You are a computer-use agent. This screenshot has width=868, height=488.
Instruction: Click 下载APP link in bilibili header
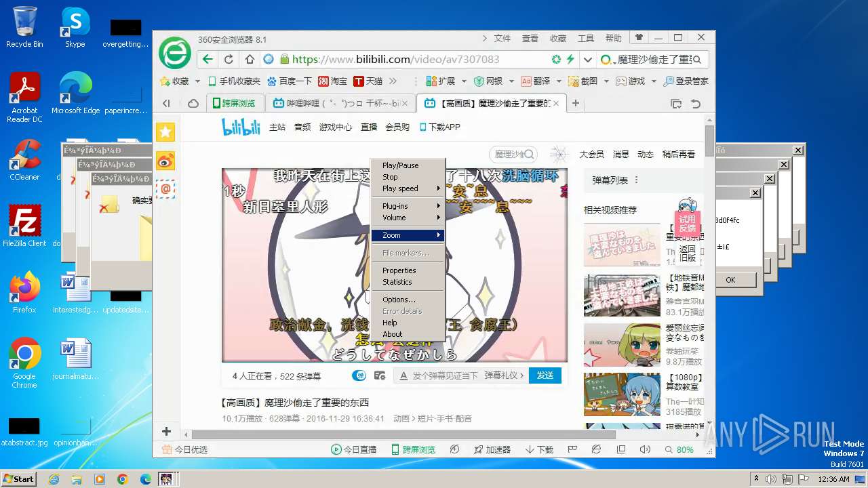pyautogui.click(x=440, y=127)
